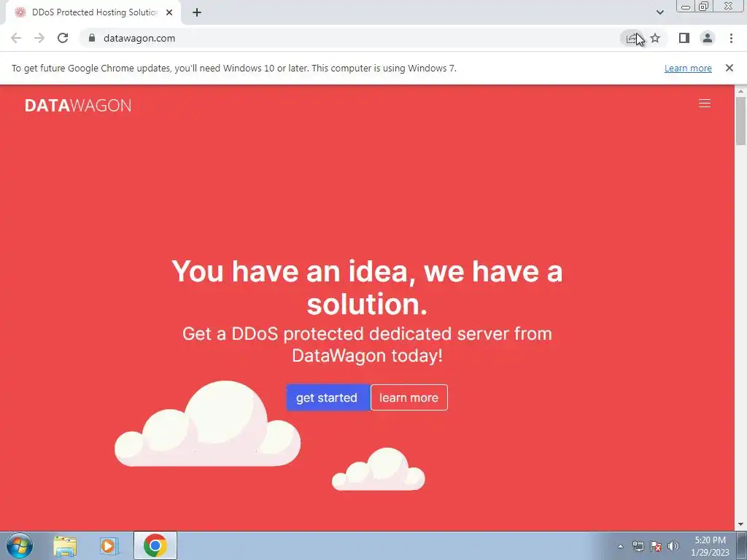Click the padlock site info icon
The width and height of the screenshot is (747, 560).
[92, 38]
